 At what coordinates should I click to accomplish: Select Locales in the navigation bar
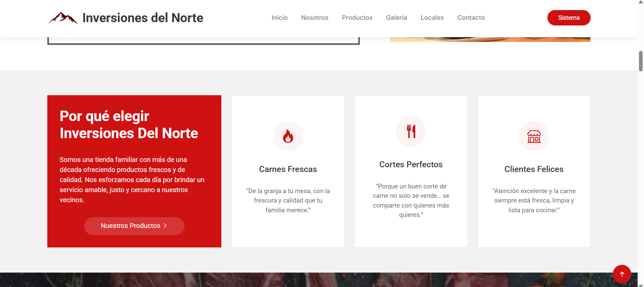(432, 18)
